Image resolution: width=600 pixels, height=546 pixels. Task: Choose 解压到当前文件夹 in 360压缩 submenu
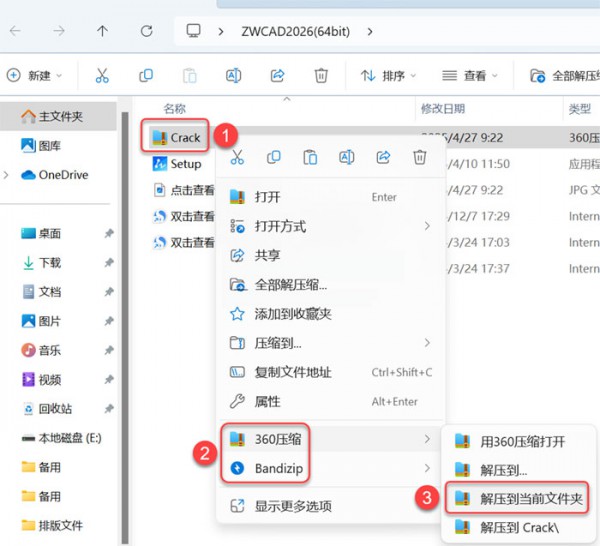tap(518, 498)
